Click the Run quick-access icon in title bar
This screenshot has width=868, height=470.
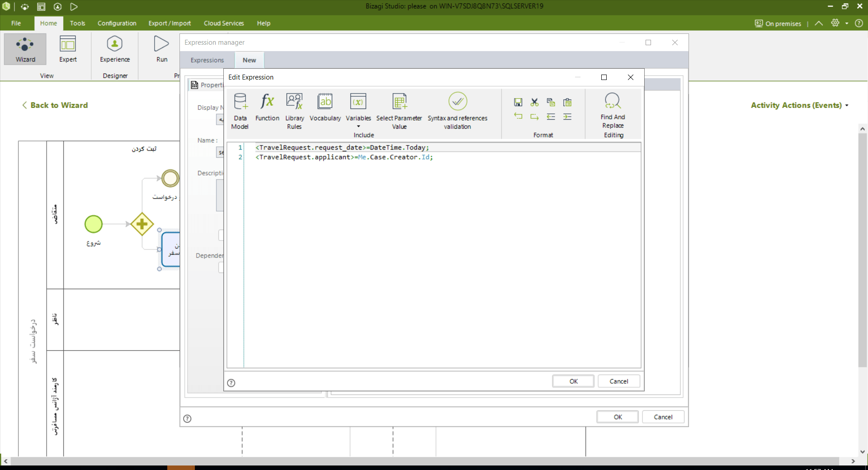click(74, 6)
